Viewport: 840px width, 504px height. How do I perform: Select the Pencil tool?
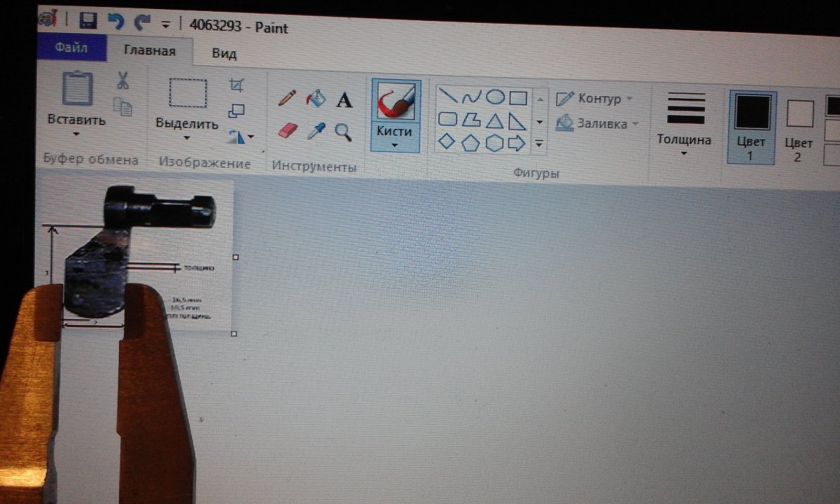[287, 98]
